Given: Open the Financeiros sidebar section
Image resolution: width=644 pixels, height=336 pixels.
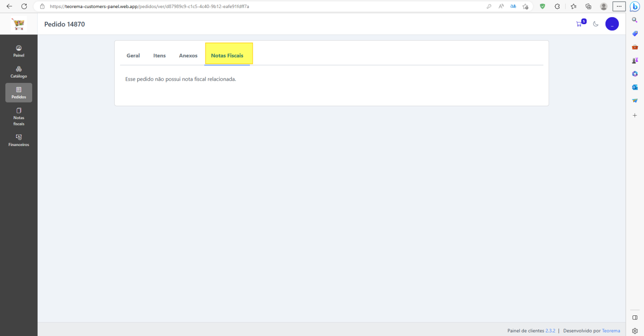Looking at the screenshot, I should point(18,140).
